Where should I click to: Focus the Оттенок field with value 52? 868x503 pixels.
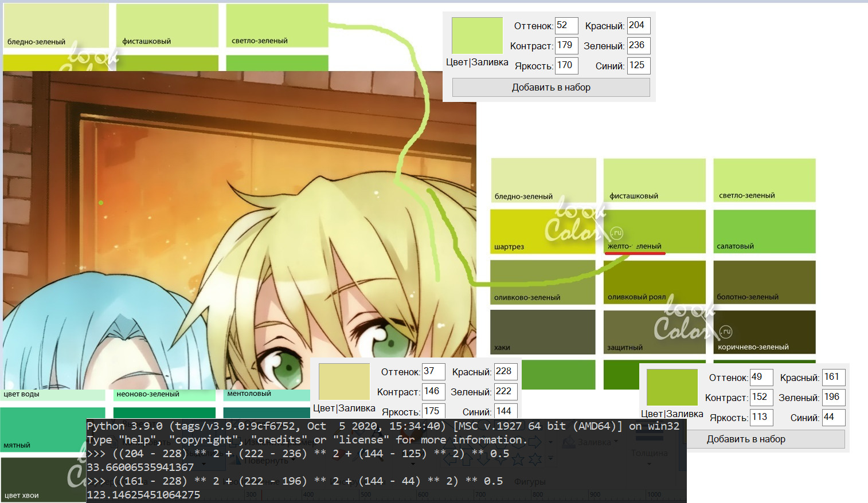[565, 26]
